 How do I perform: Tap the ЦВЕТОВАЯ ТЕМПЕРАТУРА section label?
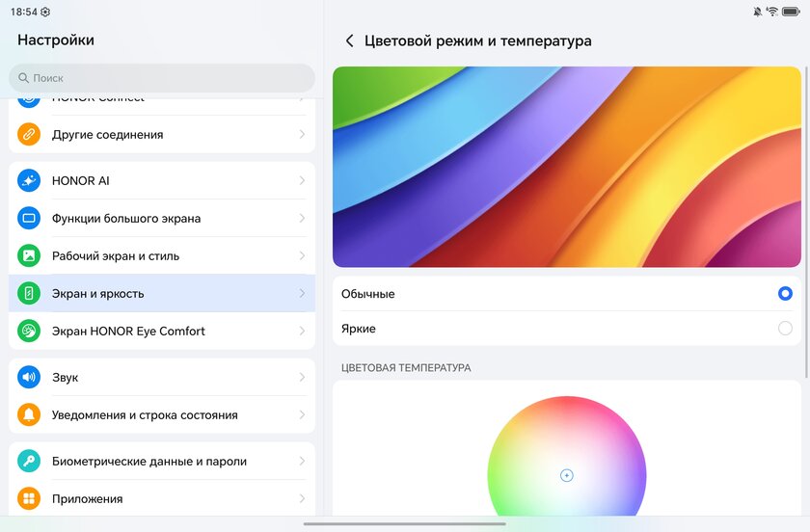[406, 368]
